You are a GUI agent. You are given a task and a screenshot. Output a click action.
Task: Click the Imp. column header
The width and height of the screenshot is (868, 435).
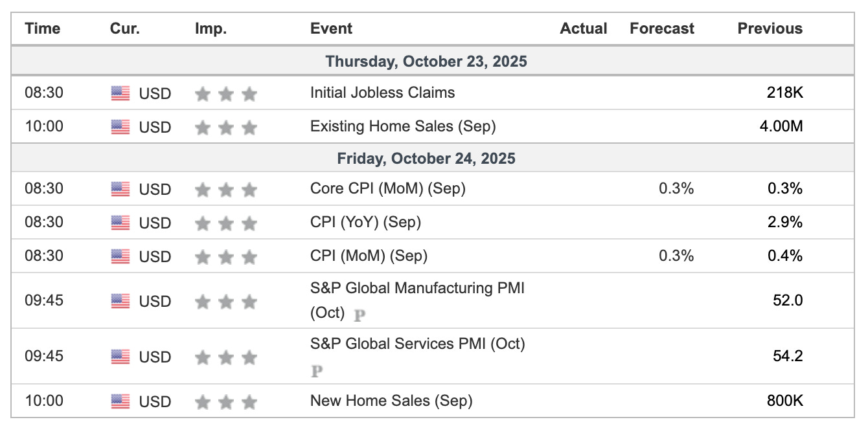point(211,28)
